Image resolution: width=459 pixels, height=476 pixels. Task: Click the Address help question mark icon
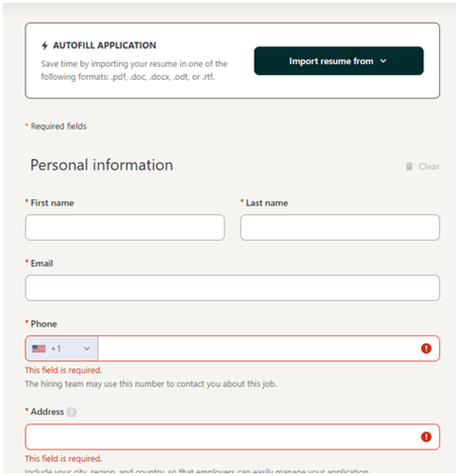71,412
